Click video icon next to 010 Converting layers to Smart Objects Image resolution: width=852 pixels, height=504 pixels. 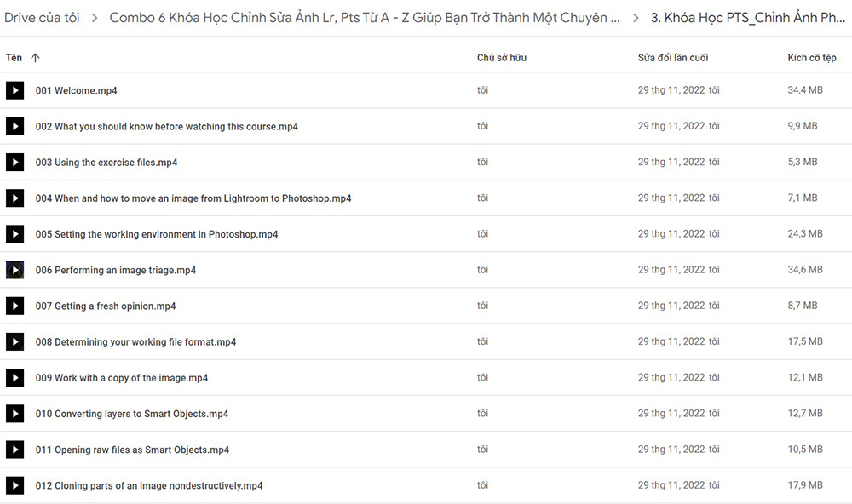click(x=14, y=413)
